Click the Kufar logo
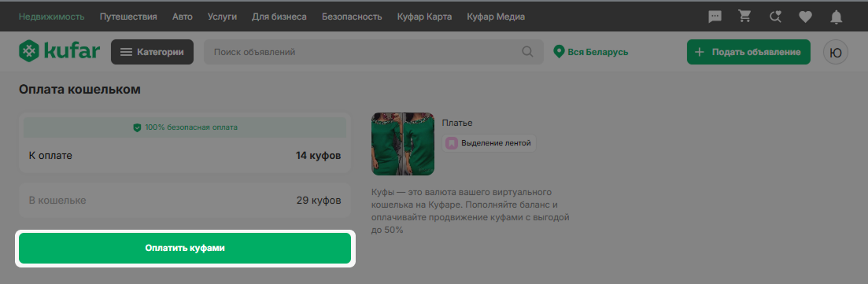The height and width of the screenshot is (284, 868). coord(59,51)
